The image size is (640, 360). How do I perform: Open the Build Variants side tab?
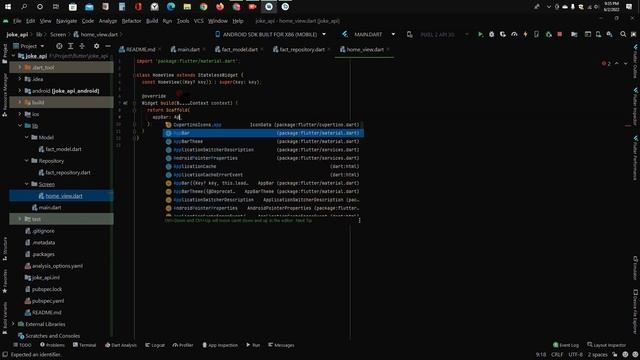click(x=4, y=318)
